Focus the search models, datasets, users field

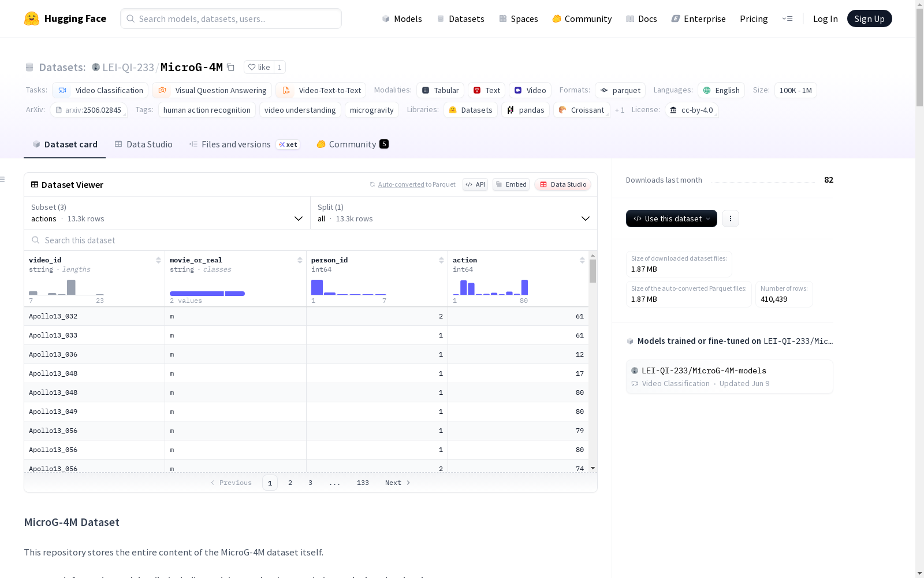[x=231, y=18]
